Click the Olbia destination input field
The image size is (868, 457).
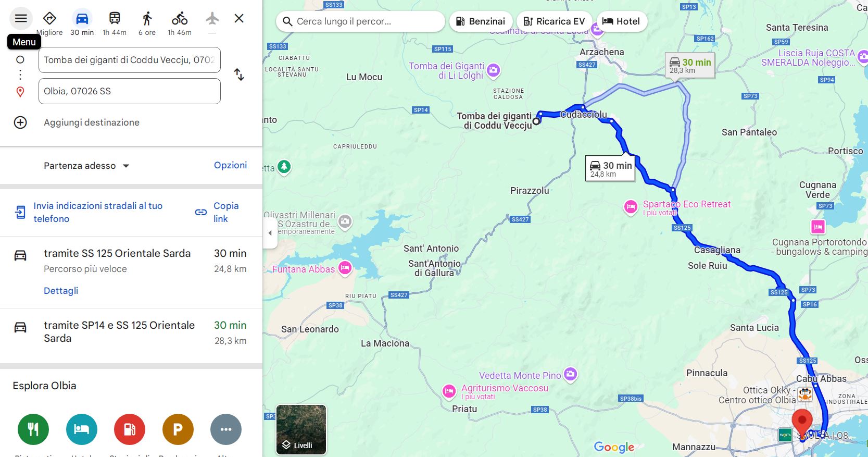pyautogui.click(x=130, y=91)
